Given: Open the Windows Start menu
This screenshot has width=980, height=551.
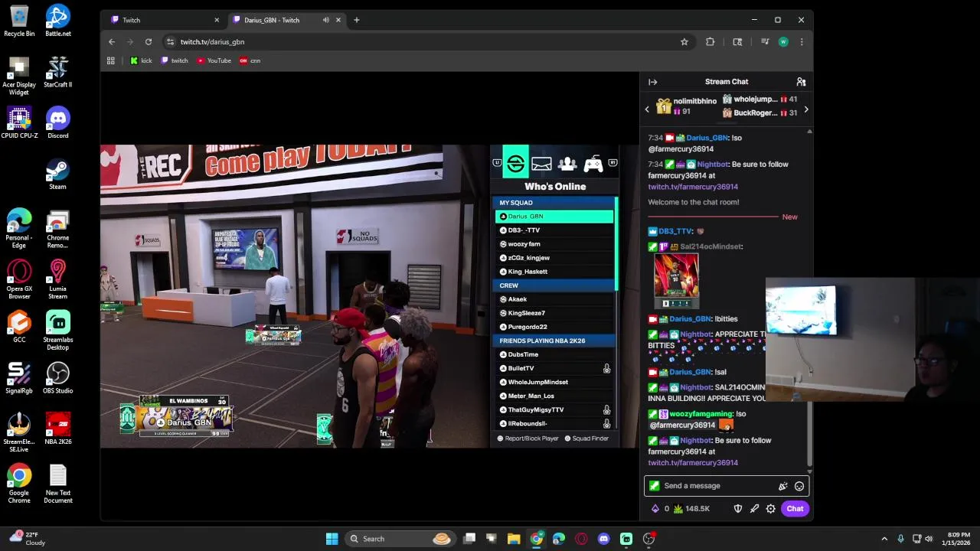Looking at the screenshot, I should tap(332, 539).
